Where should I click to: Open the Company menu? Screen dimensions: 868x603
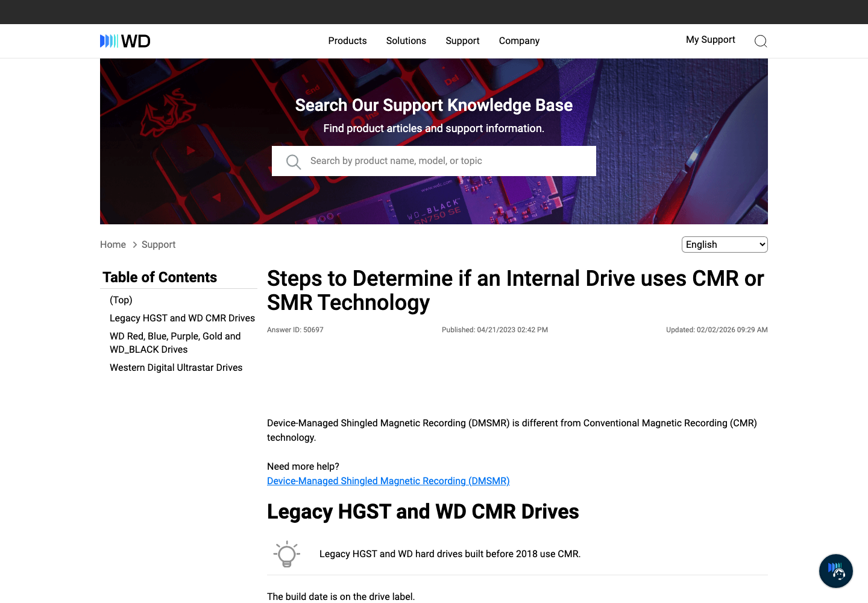pos(519,41)
